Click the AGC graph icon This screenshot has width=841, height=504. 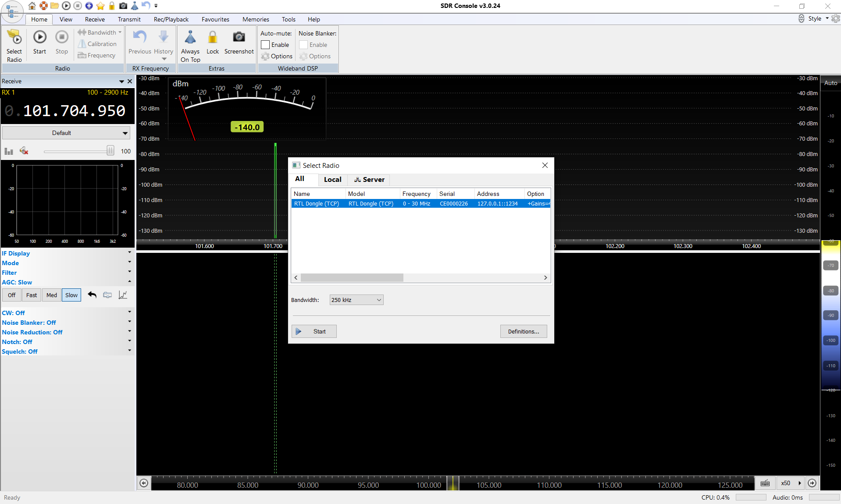tap(123, 295)
